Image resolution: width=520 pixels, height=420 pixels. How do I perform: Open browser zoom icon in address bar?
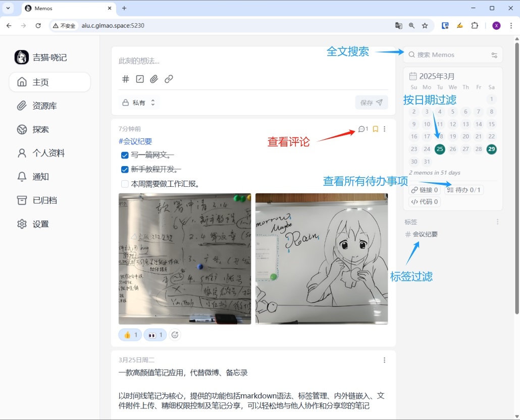coord(411,26)
